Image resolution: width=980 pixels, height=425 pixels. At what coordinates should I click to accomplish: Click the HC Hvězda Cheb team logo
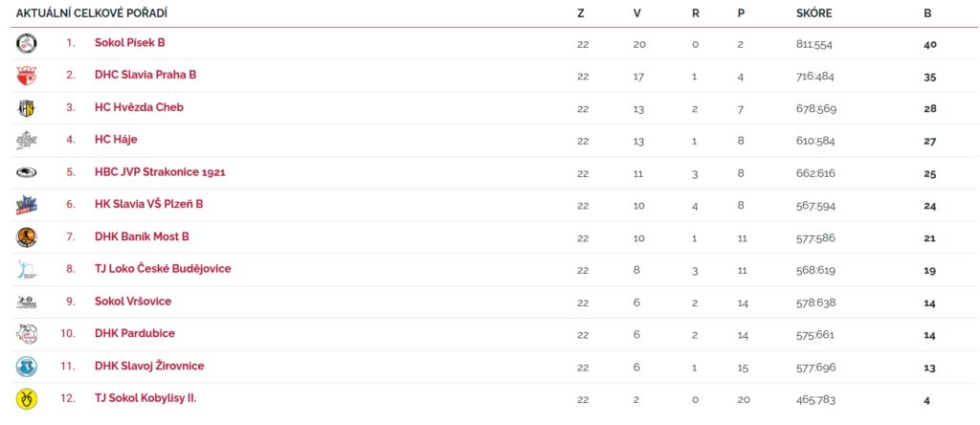[x=27, y=108]
